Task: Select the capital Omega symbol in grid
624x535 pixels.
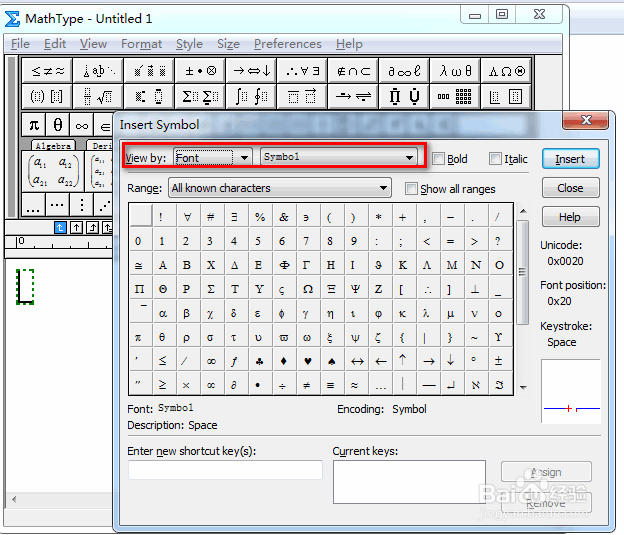Action: [x=307, y=289]
